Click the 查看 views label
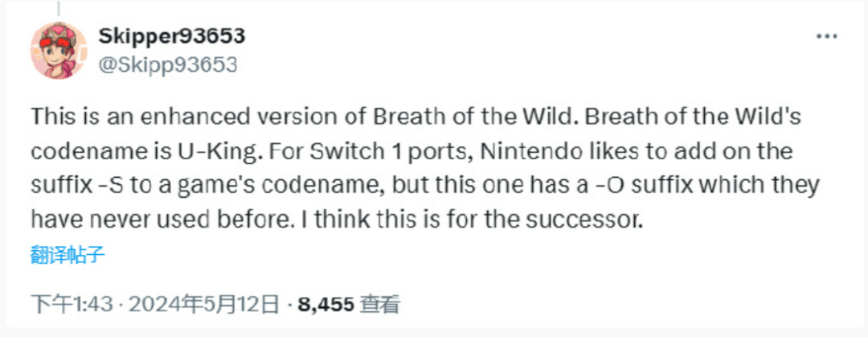Image resolution: width=868 pixels, height=337 pixels. 380,304
